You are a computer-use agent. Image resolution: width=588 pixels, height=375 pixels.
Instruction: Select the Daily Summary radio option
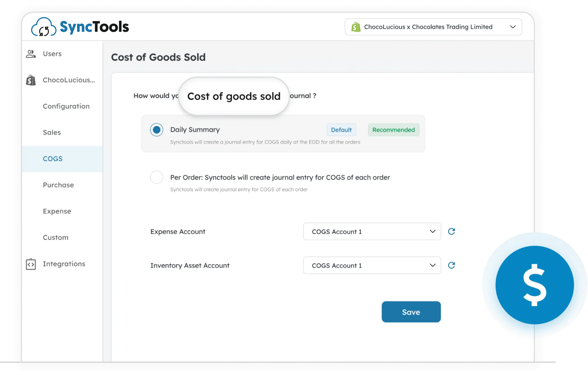coord(156,130)
